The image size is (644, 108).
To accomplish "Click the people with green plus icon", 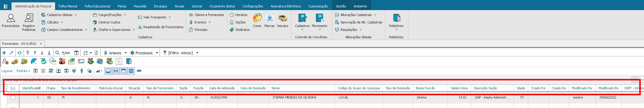I will tap(110, 61).
